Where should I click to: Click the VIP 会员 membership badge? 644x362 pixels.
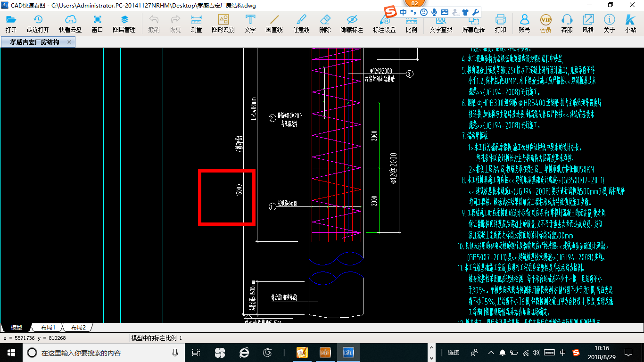[x=545, y=24]
